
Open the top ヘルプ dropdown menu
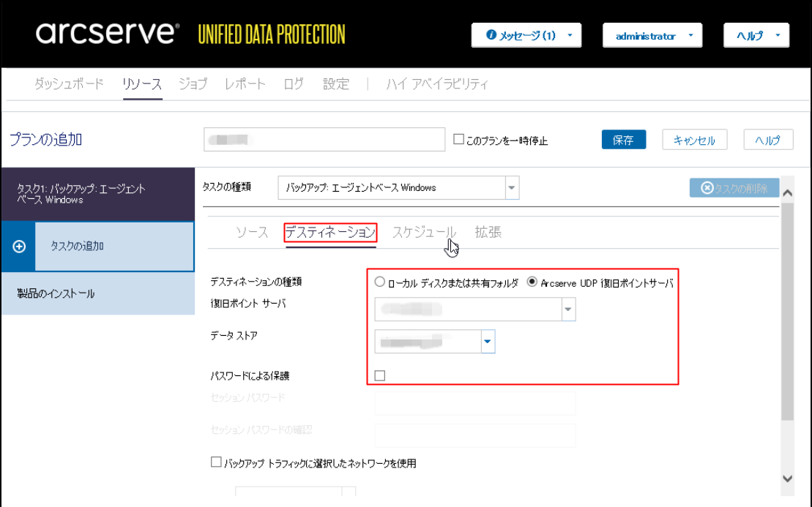(x=756, y=35)
